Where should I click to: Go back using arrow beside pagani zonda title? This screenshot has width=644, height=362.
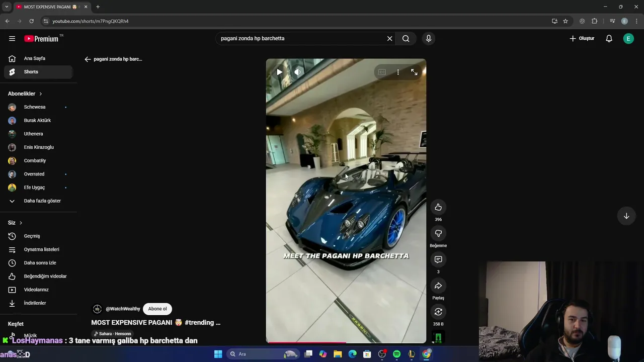(x=88, y=59)
